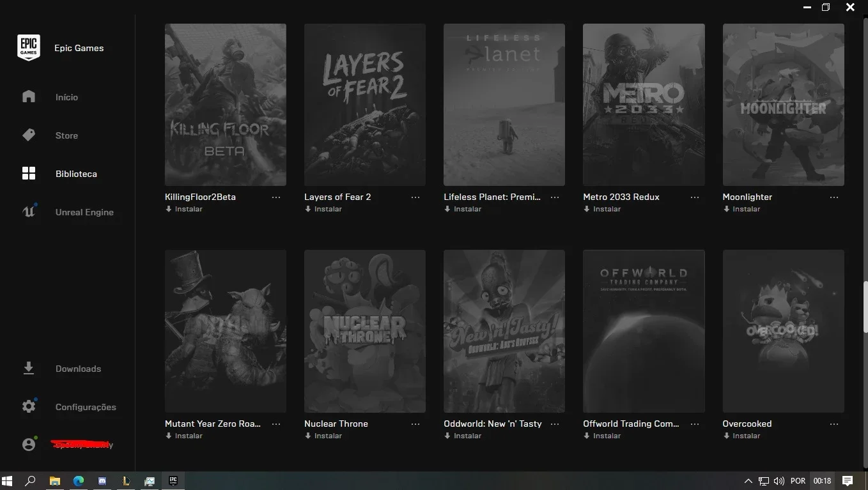Click the Overcooked title text
The image size is (868, 490).
747,424
